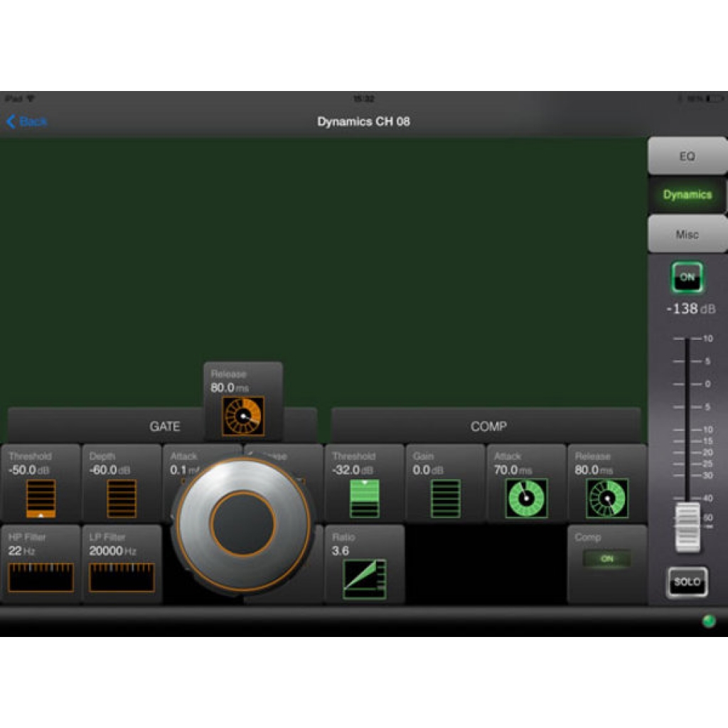728x728 pixels.
Task: Select the Comp Release dial icon
Action: [607, 498]
